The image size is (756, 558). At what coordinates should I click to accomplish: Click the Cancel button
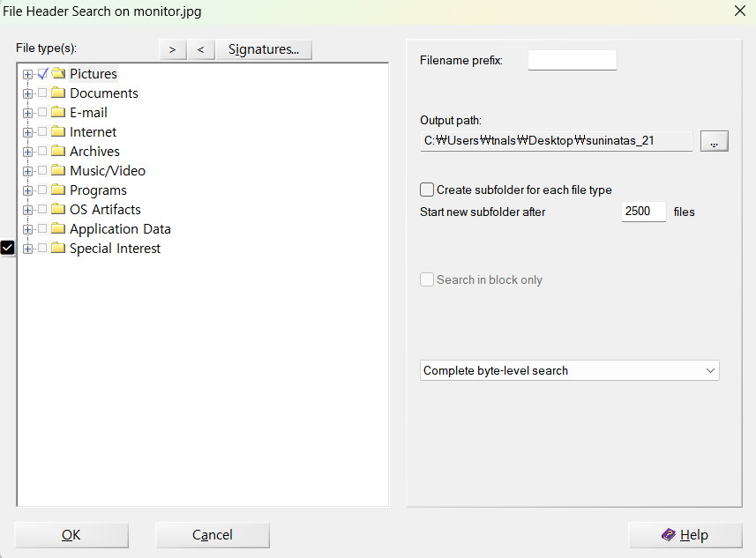[212, 535]
